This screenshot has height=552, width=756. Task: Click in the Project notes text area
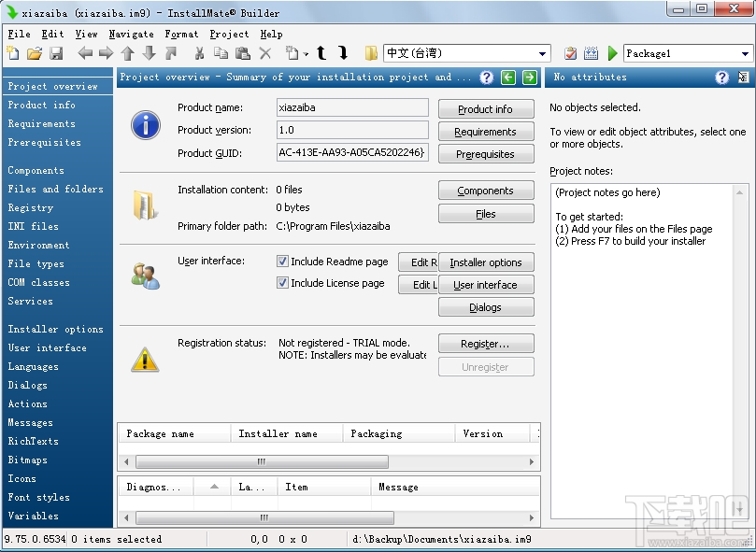click(x=649, y=352)
